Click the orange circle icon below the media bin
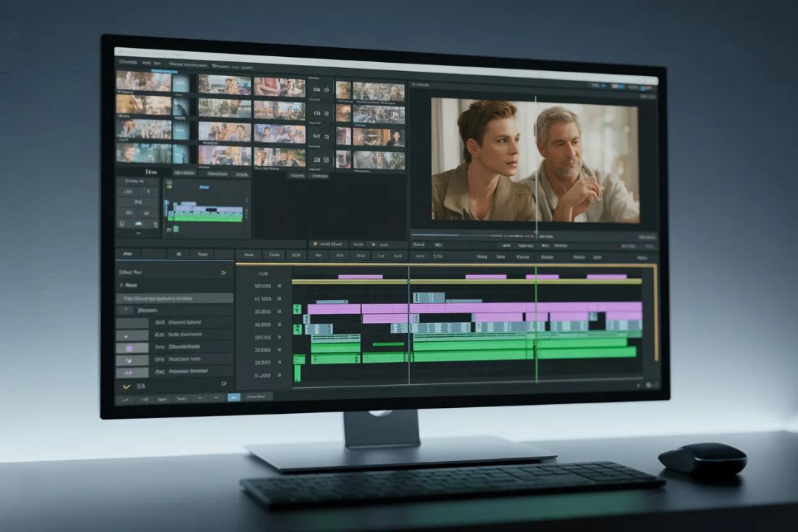 click(315, 244)
